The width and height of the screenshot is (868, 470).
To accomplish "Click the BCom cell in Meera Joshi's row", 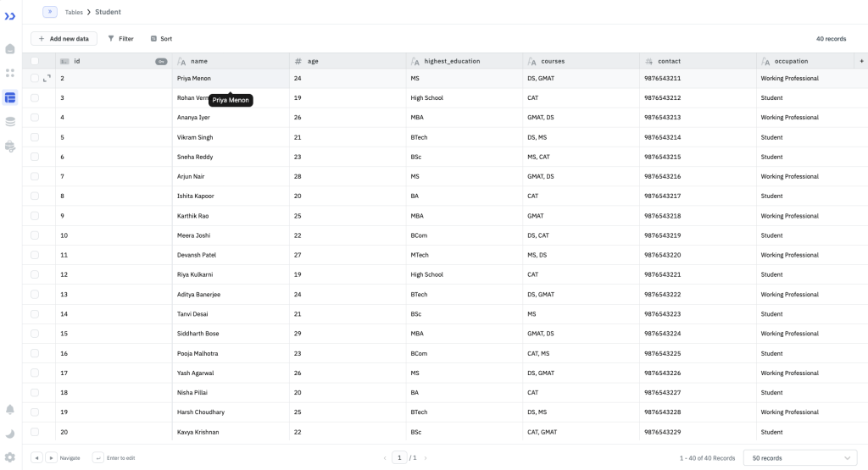I will click(465, 235).
